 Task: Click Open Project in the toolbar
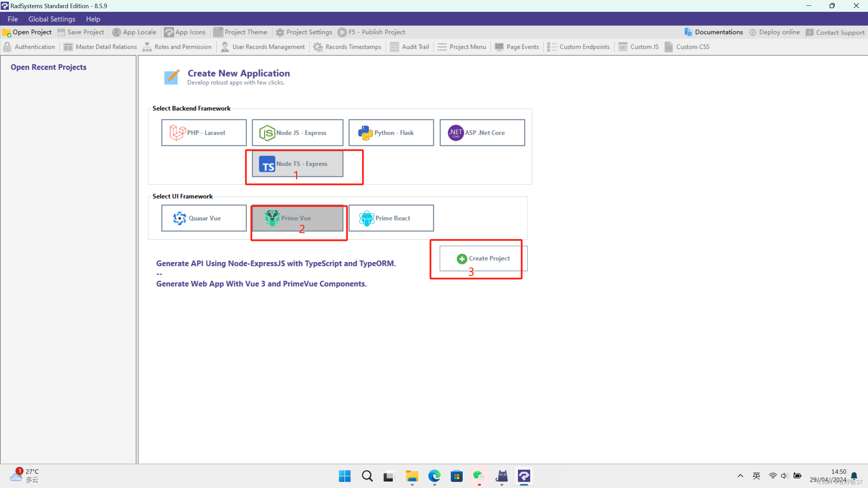[27, 32]
